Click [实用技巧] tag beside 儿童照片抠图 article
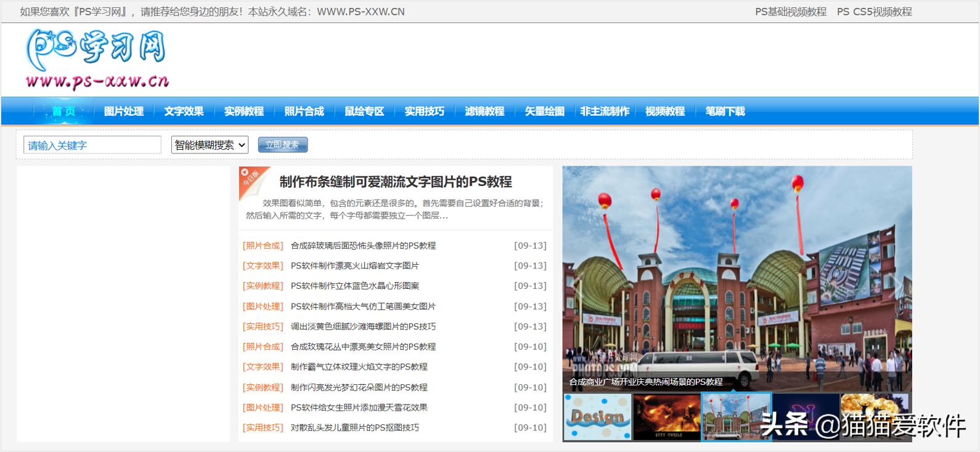The image size is (980, 452). point(263,427)
